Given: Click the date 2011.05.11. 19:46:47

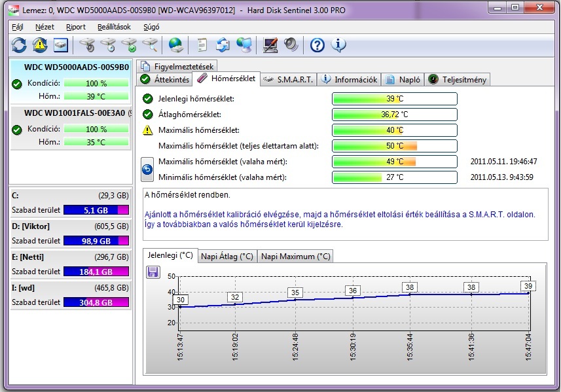Looking at the screenshot, I should 503,161.
